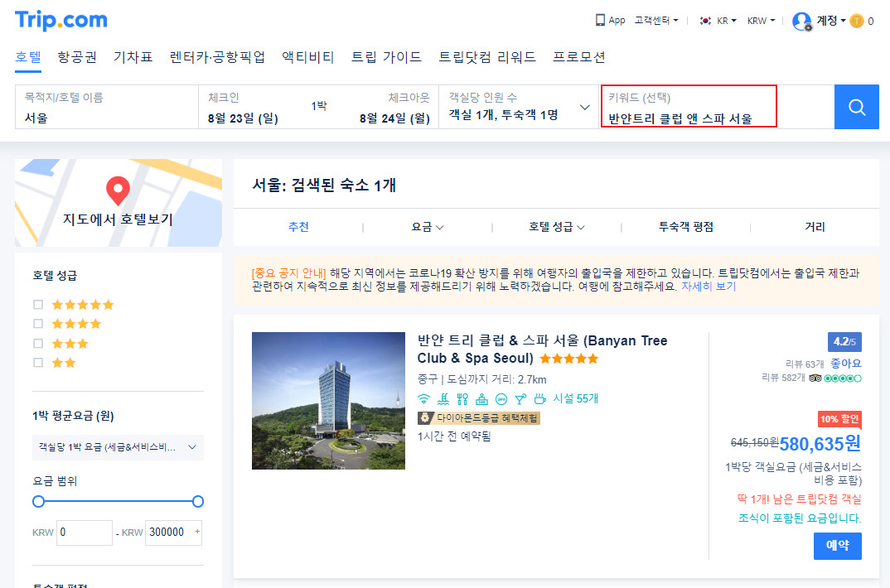
Task: Open the KR language dropdown
Action: coord(727,21)
